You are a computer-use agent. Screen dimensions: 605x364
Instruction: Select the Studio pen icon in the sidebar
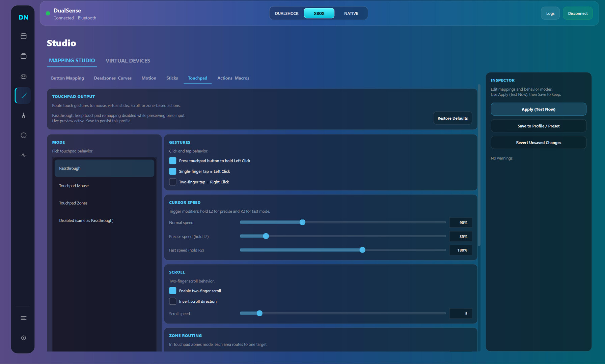click(23, 96)
